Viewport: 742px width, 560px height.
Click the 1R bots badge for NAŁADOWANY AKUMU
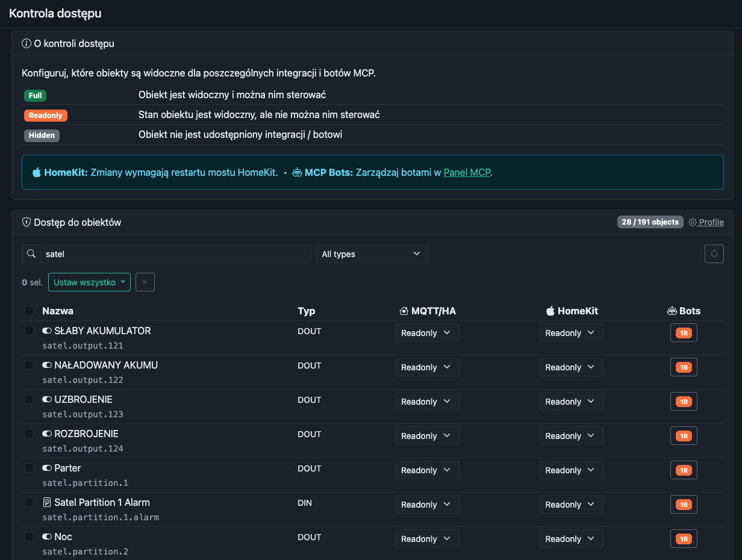(x=684, y=367)
